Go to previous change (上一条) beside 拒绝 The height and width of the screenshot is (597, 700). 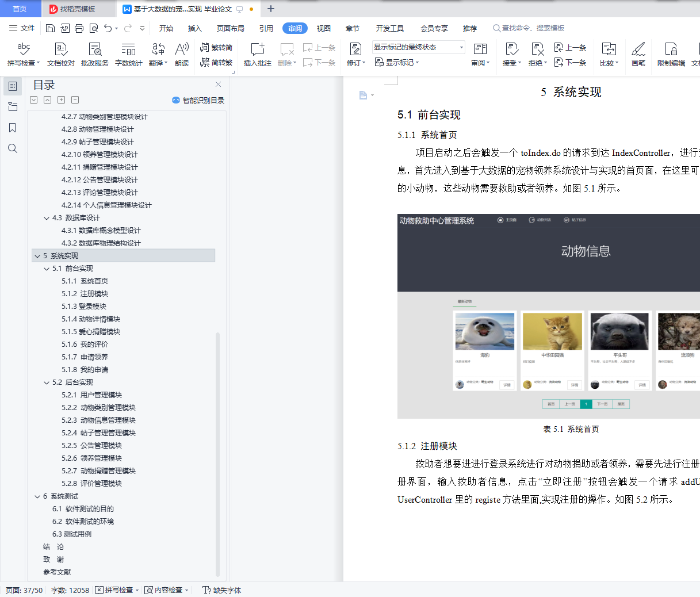coord(570,48)
